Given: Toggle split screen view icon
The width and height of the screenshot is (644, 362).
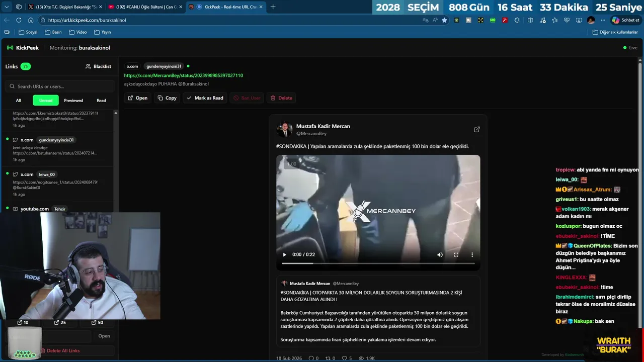Looking at the screenshot, I should (x=530, y=20).
